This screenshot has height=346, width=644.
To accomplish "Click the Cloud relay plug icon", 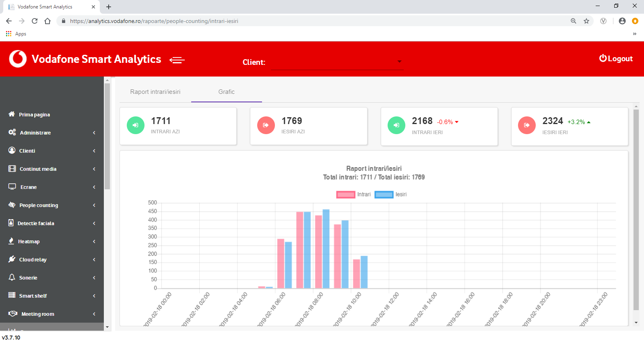I will [12, 259].
